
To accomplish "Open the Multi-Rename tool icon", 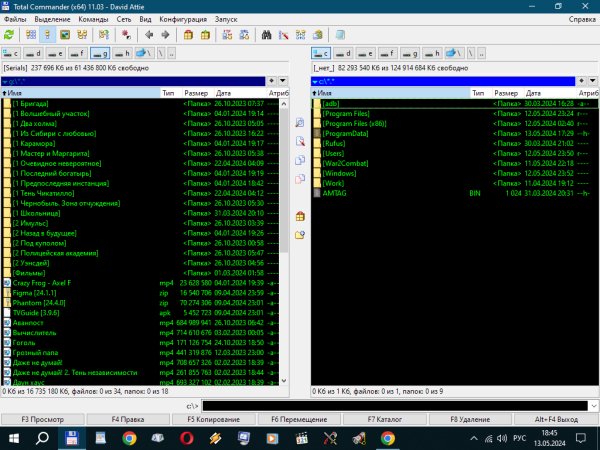I will (x=284, y=35).
